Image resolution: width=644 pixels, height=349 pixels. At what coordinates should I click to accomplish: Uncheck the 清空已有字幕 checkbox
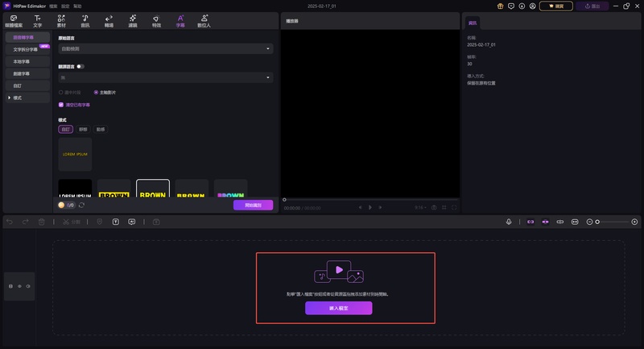point(60,104)
